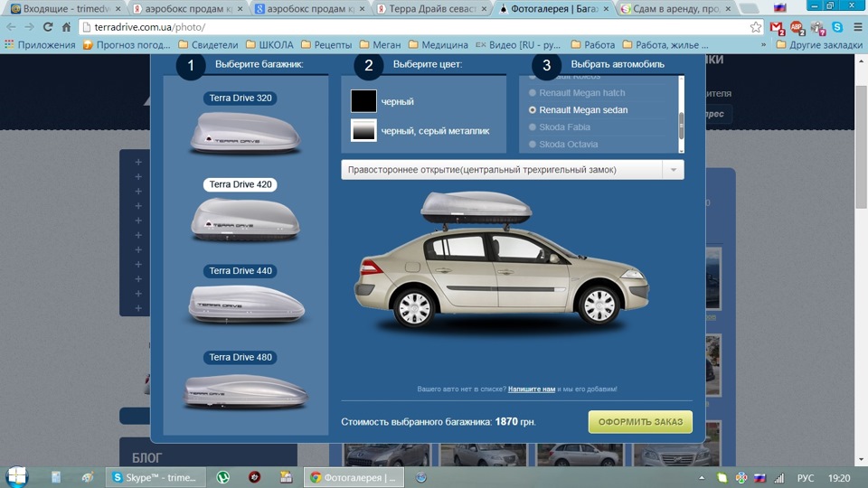Screen dimensions: 868x488
Task: Switch to the Сдам в аренду tab
Action: point(676,9)
